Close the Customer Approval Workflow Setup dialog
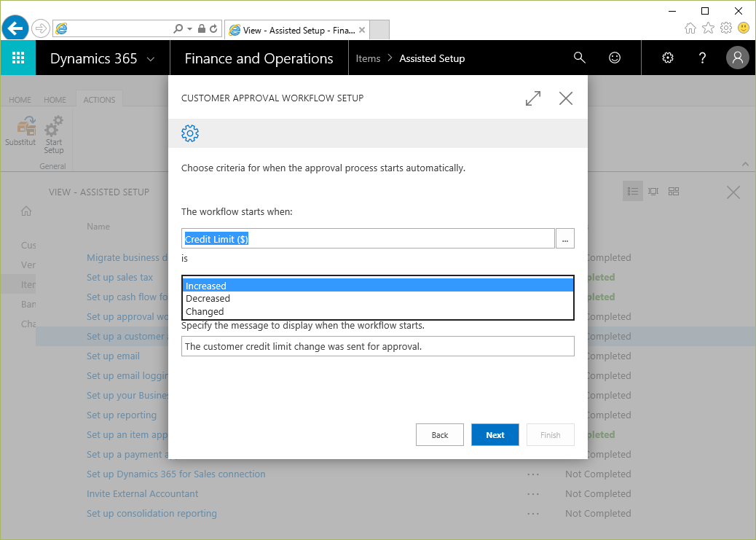This screenshot has width=756, height=540. click(x=566, y=98)
